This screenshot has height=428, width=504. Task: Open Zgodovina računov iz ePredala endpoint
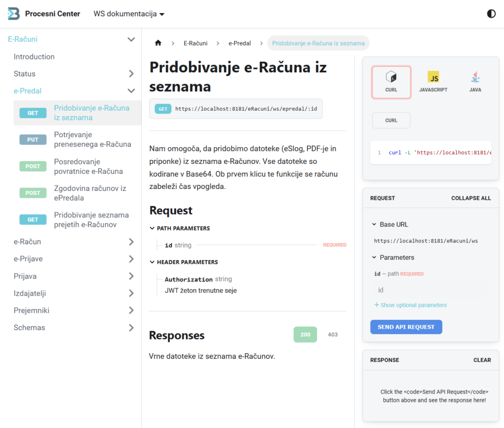(90, 193)
